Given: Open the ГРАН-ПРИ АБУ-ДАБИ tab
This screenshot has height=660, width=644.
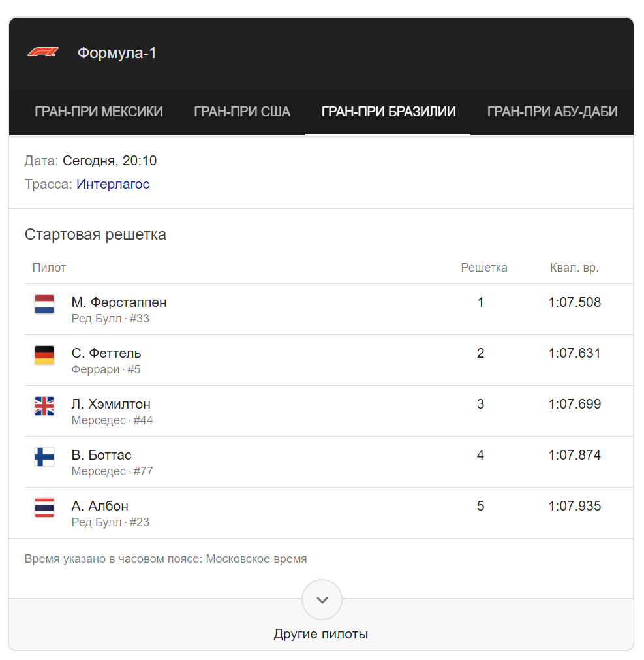Looking at the screenshot, I should 552,112.
